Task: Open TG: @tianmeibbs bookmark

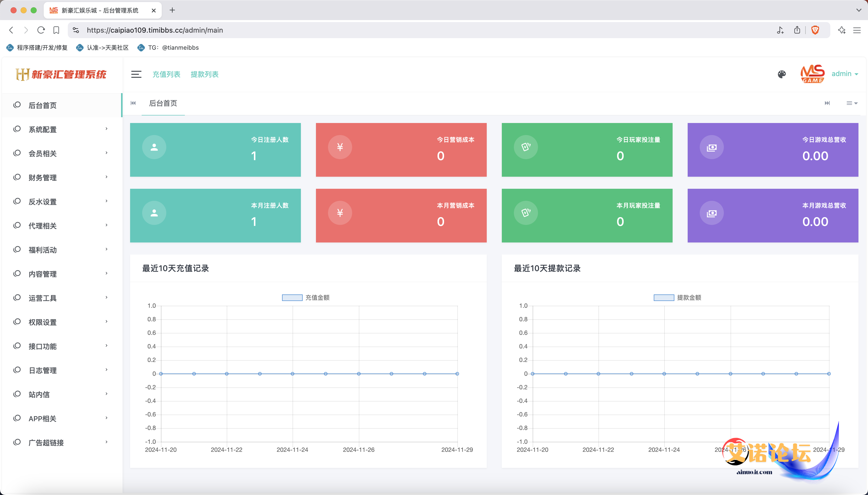Action: click(x=168, y=48)
